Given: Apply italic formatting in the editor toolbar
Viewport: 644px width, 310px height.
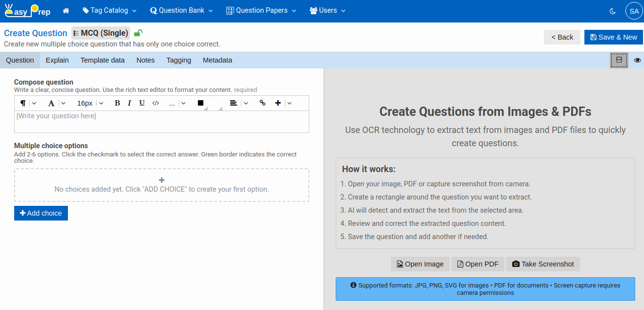Looking at the screenshot, I should coord(129,103).
